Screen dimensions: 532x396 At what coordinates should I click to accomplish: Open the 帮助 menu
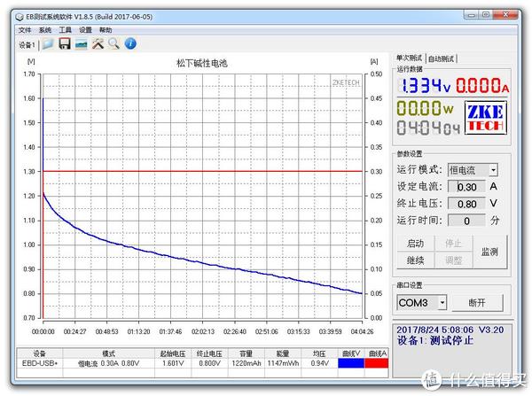pyautogui.click(x=106, y=30)
